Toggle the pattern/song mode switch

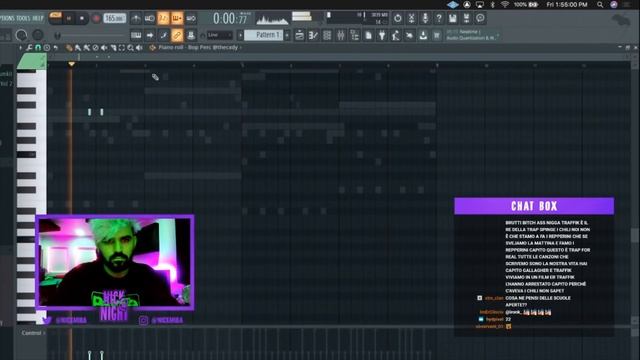(55, 16)
